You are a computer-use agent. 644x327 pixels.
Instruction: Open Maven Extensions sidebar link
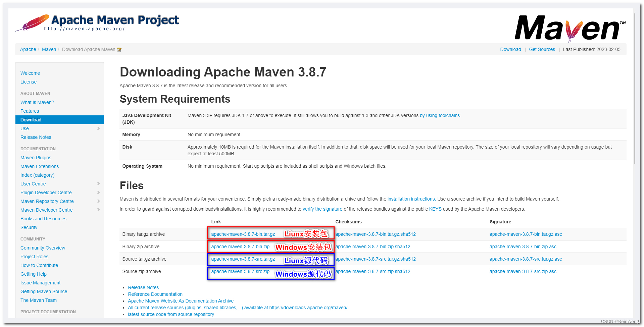click(40, 166)
